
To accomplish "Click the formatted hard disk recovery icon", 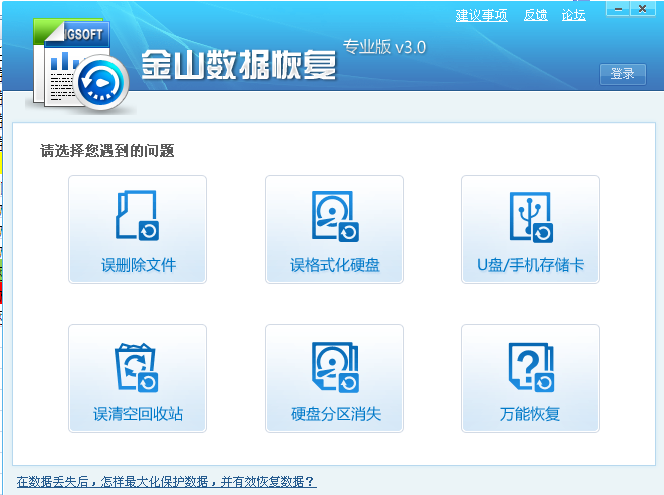I will [335, 216].
